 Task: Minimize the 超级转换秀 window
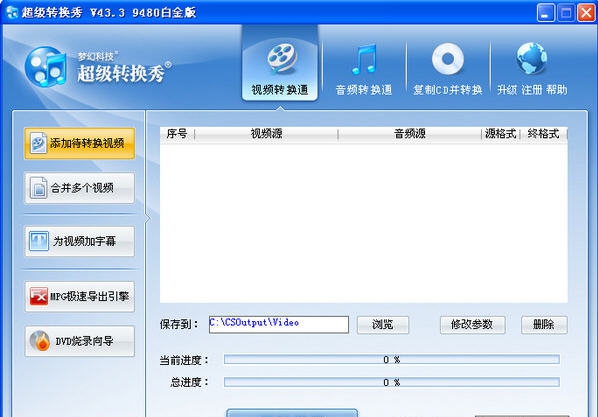(x=546, y=13)
